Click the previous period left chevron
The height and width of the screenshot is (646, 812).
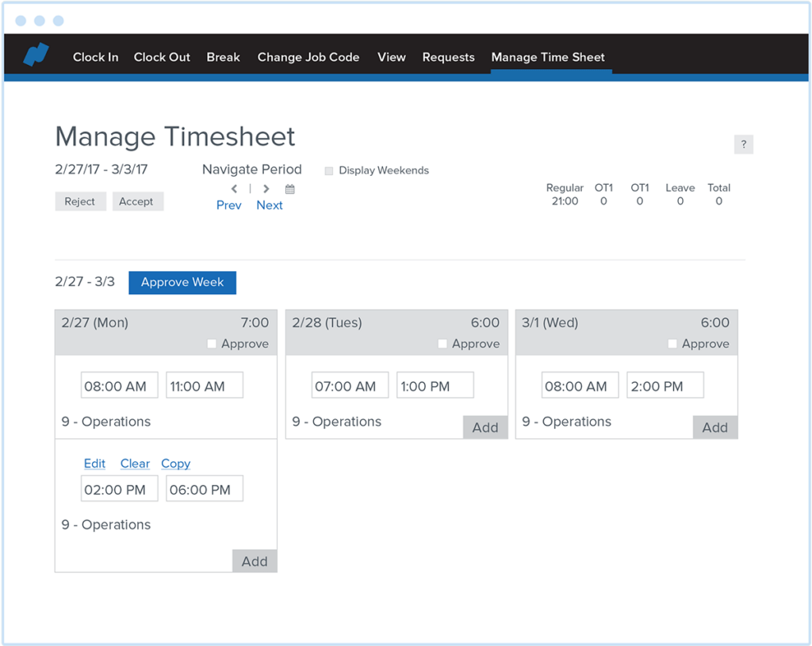click(234, 189)
